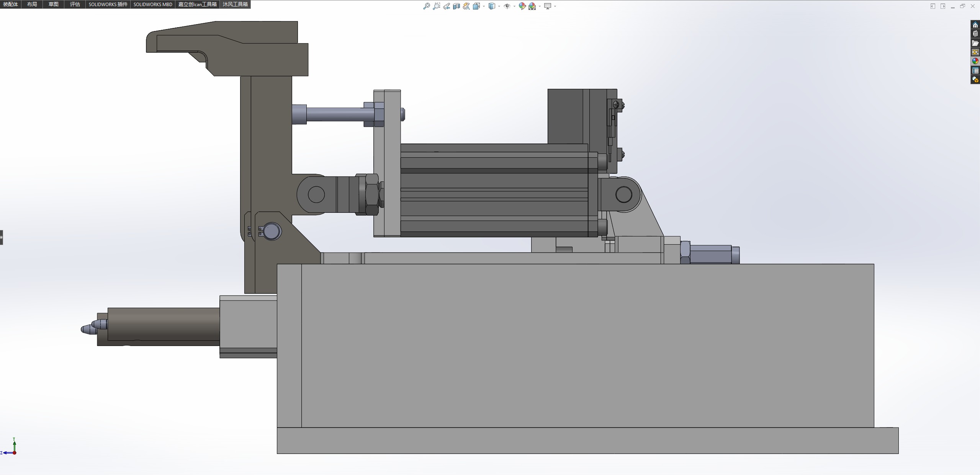Open the View Palette task pane icon

[975, 52]
